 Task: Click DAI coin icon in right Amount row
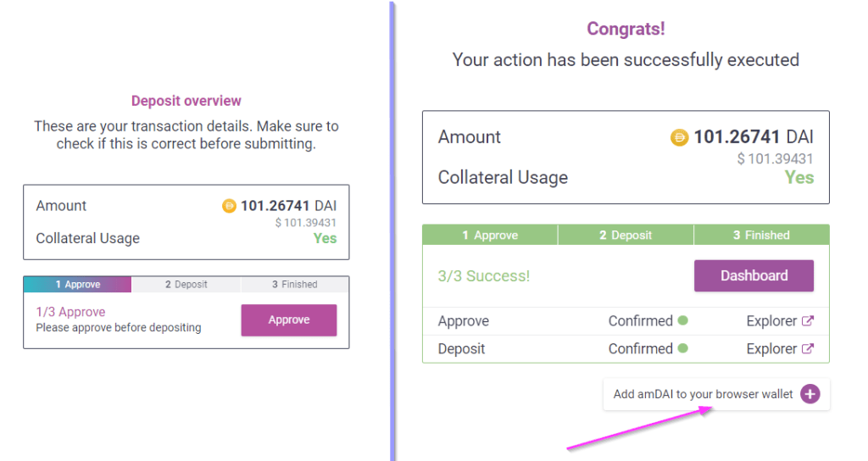tap(679, 137)
